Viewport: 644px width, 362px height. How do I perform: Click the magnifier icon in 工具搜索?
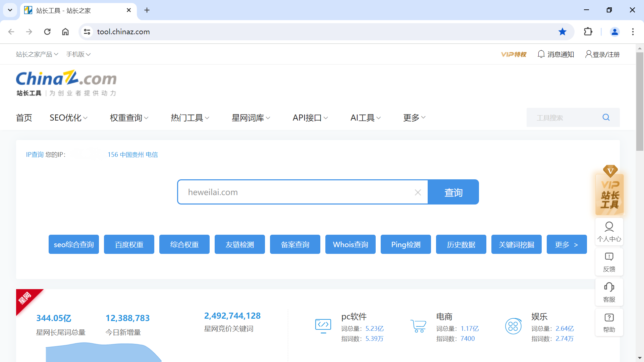tap(606, 117)
